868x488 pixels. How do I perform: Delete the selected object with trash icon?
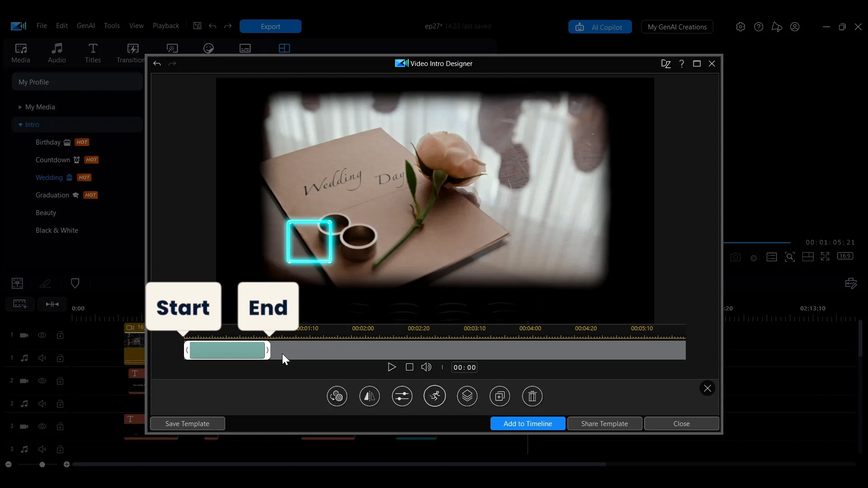(532, 396)
